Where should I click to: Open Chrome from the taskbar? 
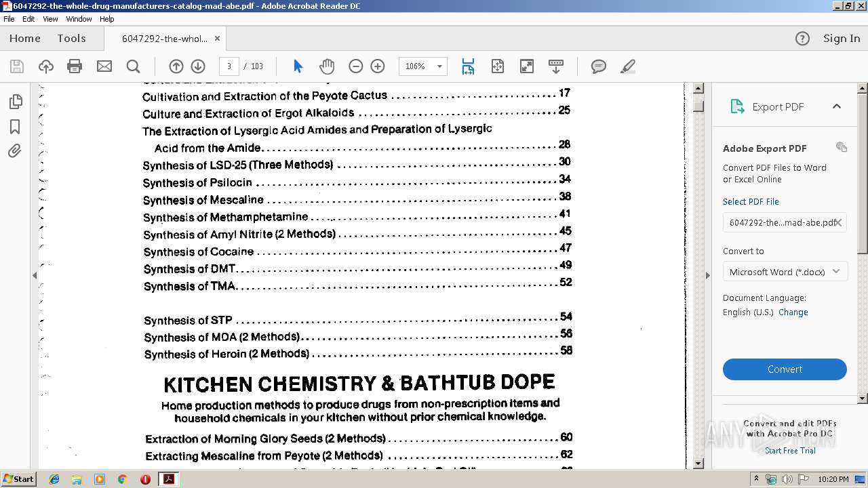coord(122,479)
